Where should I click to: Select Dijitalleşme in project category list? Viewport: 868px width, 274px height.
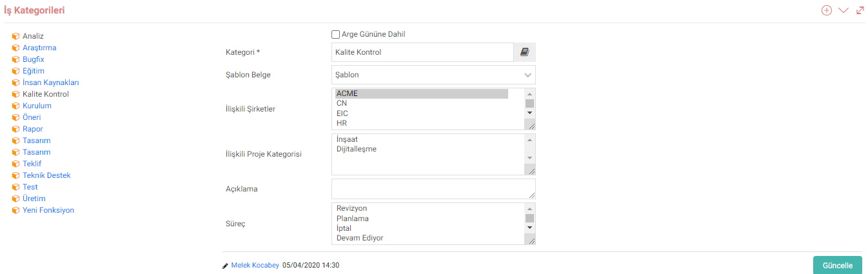click(357, 149)
